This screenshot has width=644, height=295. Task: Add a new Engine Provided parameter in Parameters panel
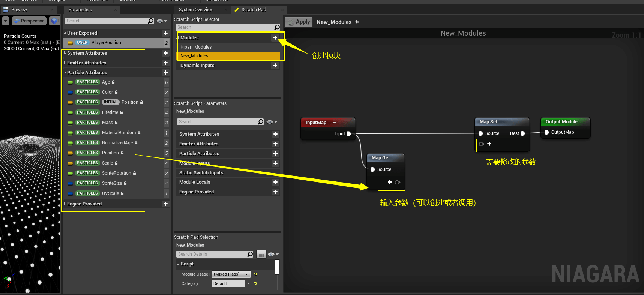[165, 204]
